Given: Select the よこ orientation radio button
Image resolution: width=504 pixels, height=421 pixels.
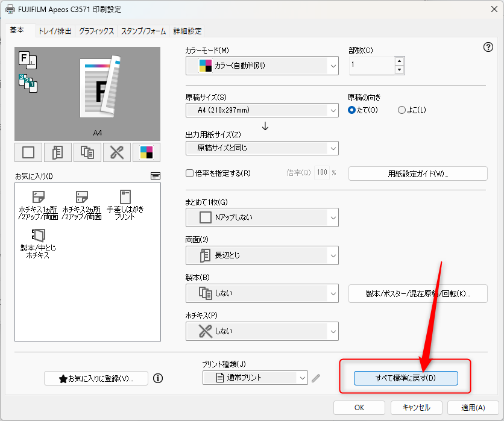Looking at the screenshot, I should coord(402,110).
